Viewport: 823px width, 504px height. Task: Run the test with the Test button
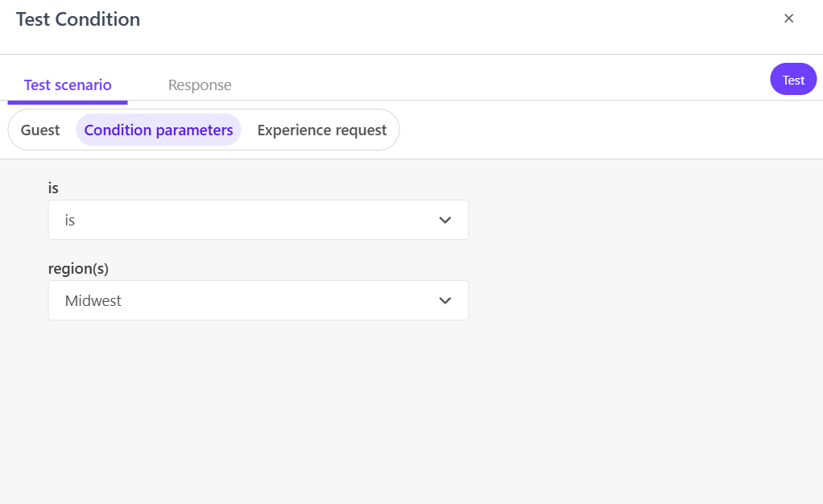coord(793,79)
